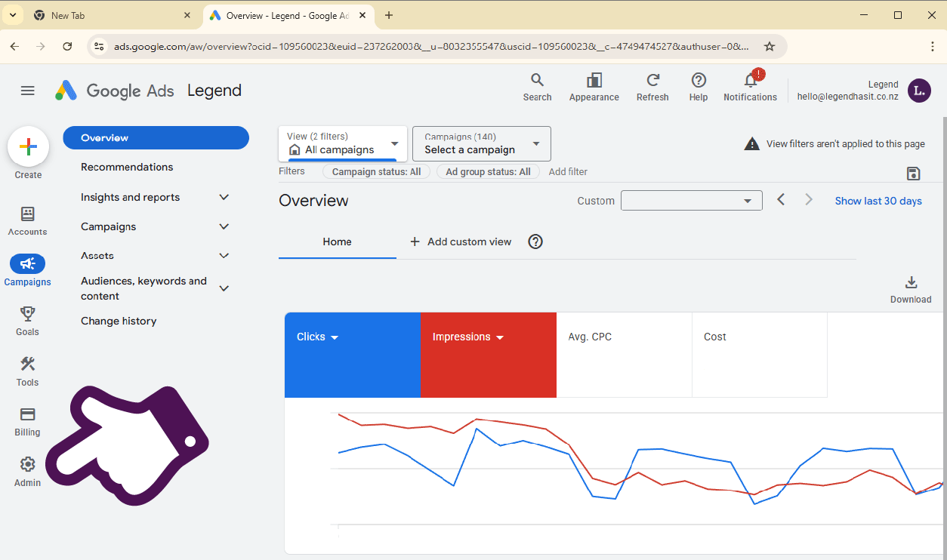Open Notifications bell icon
947x560 pixels.
(751, 80)
